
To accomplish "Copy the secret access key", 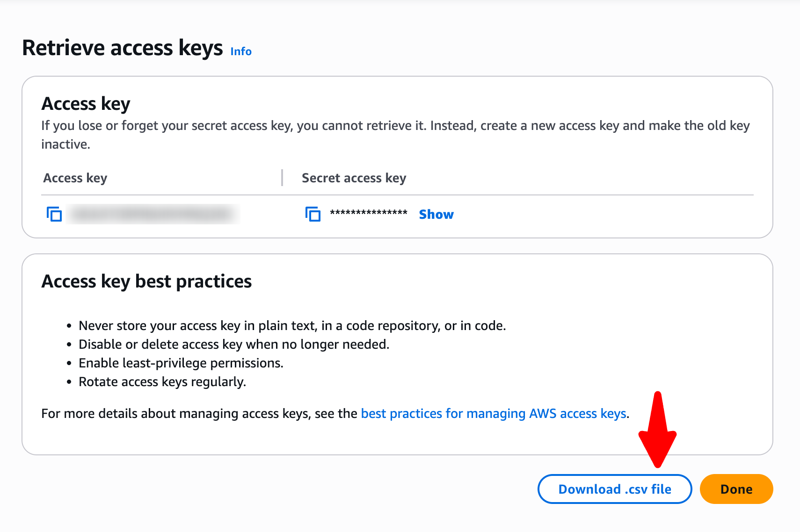I will (x=313, y=214).
